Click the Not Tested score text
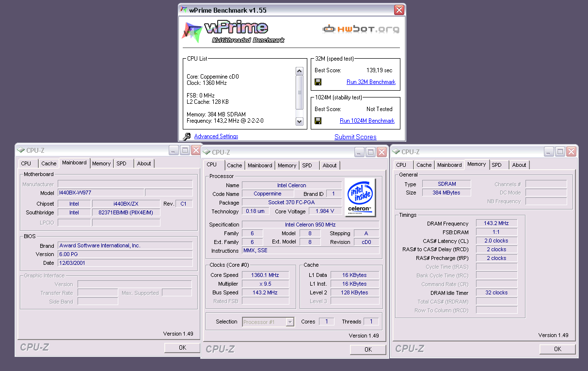The width and height of the screenshot is (588, 371). (380, 109)
